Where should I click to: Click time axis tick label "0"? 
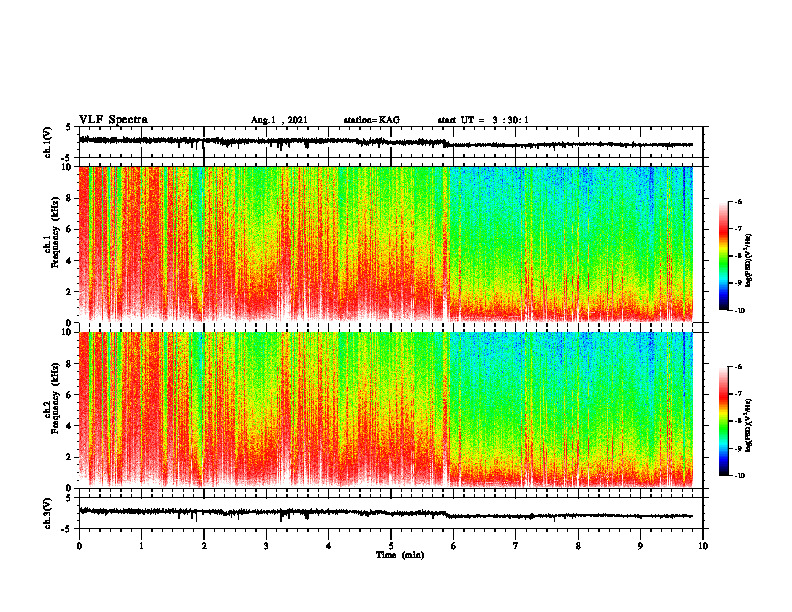click(79, 546)
